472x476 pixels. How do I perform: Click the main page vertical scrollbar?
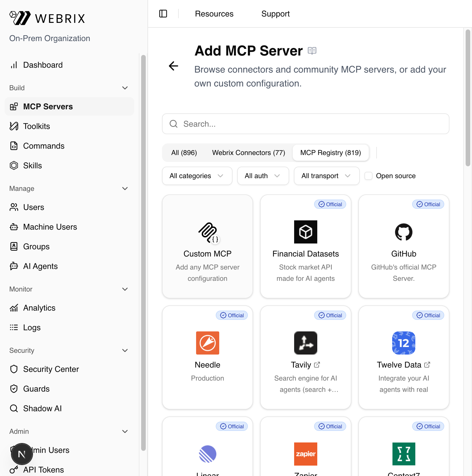[468, 98]
